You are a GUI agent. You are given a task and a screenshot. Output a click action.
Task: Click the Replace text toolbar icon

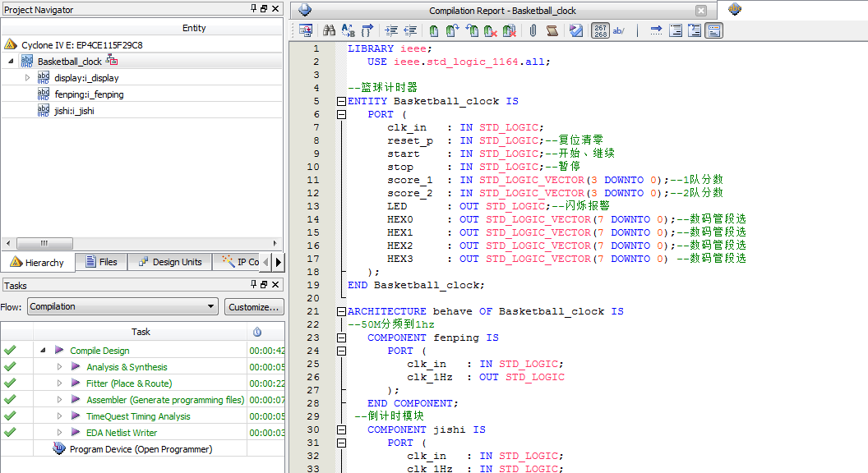coord(348,31)
